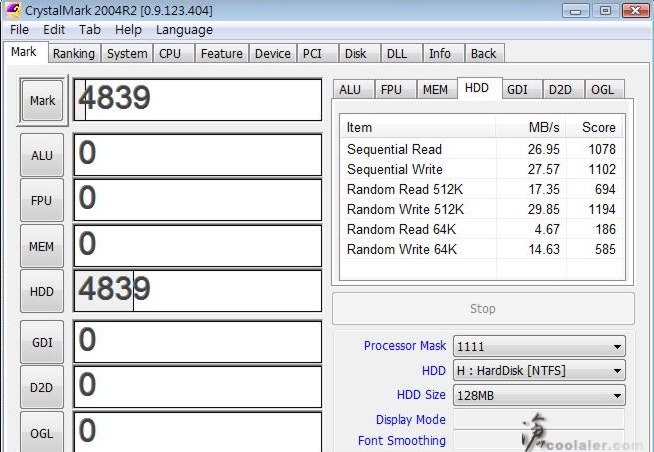The width and height of the screenshot is (654, 452).
Task: Select the Random Read 64K row
Action: (482, 229)
